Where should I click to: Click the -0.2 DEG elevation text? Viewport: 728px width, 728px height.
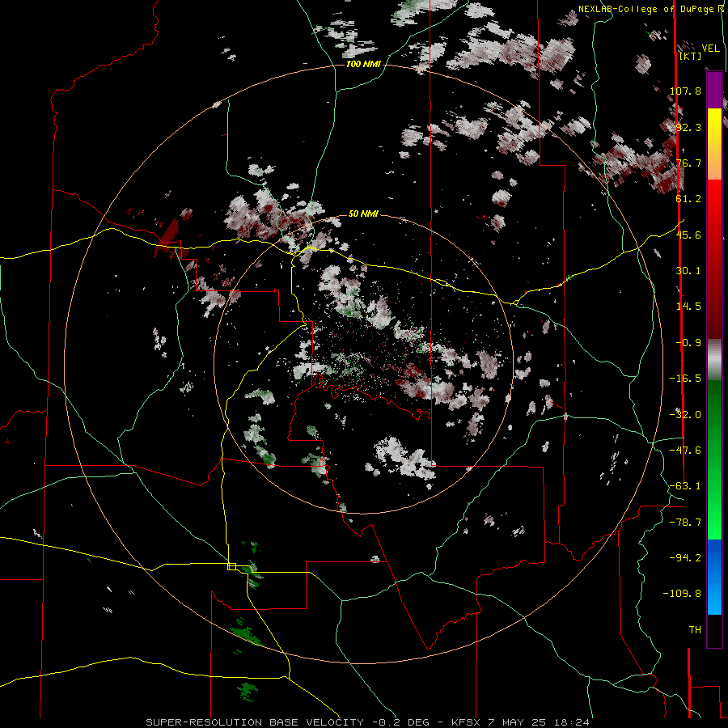(400, 722)
